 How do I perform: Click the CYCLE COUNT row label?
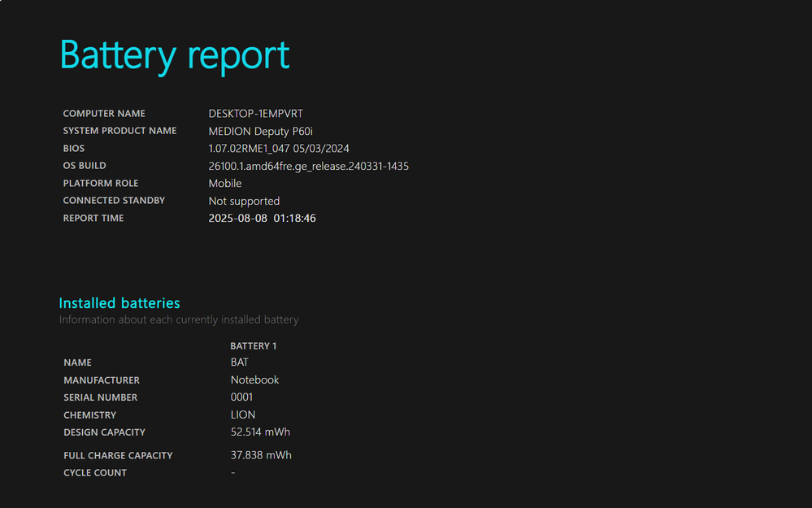(x=95, y=473)
